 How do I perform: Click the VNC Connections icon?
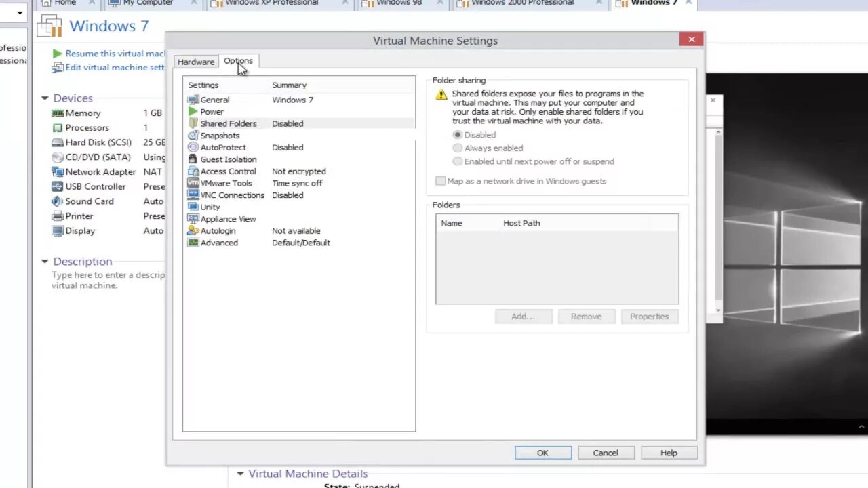point(193,195)
